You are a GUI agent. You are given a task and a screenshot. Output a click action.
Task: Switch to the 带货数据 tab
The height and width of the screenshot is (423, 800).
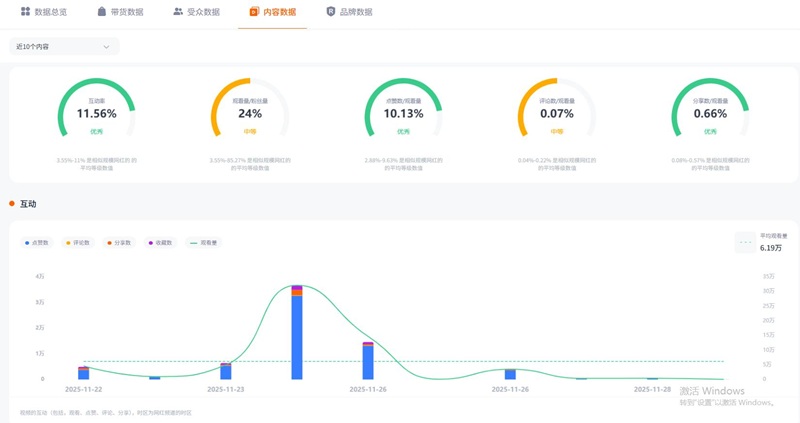coord(120,12)
